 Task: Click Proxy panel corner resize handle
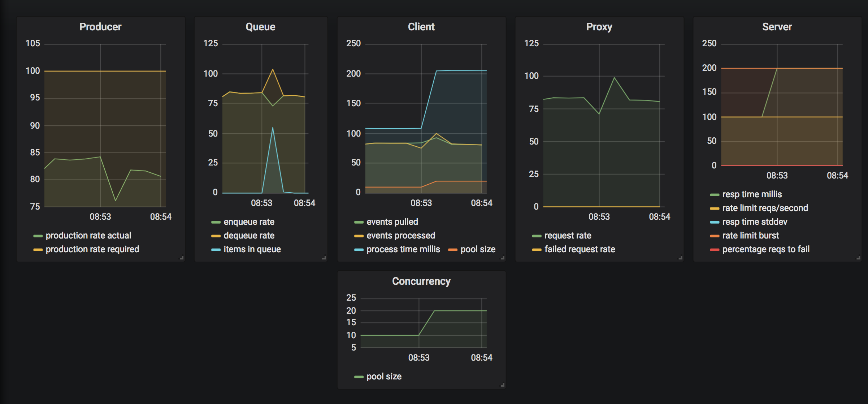pyautogui.click(x=680, y=258)
